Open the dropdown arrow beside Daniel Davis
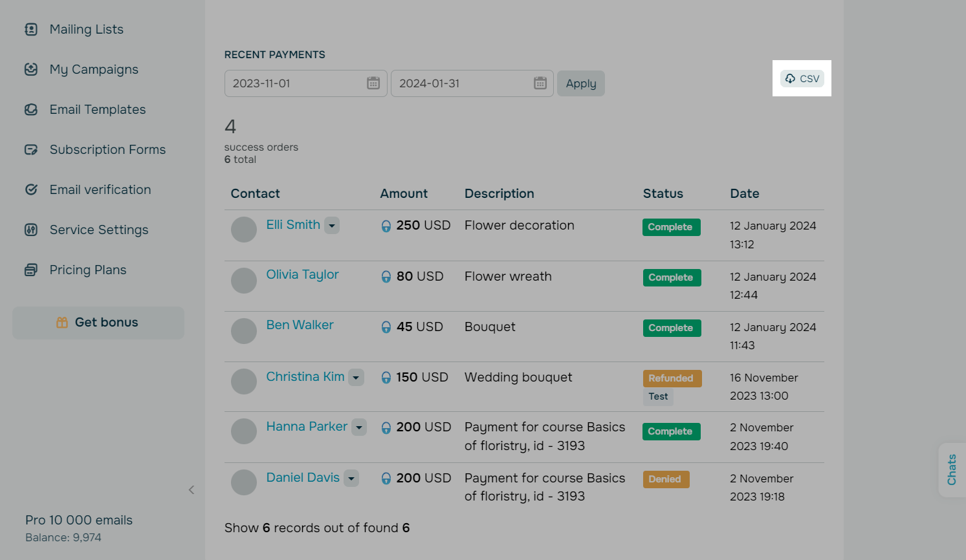 click(x=351, y=479)
